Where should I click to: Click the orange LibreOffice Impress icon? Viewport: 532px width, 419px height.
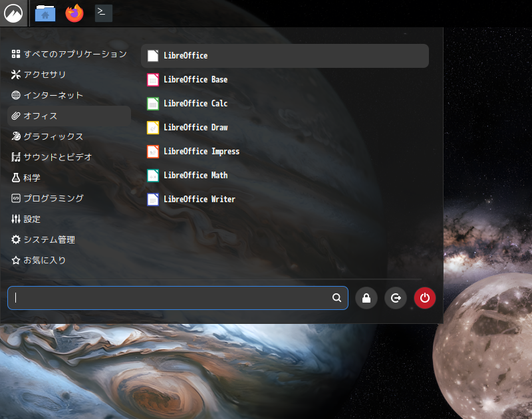[x=153, y=152]
